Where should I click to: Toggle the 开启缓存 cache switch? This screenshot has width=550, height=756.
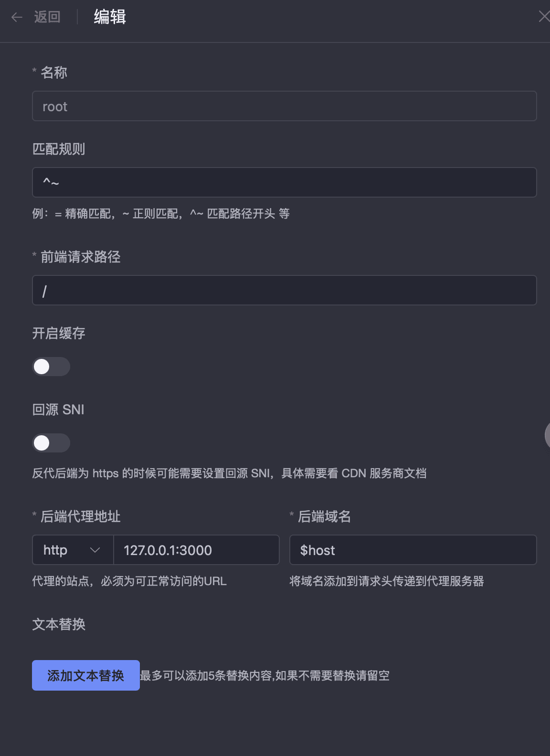click(x=51, y=367)
